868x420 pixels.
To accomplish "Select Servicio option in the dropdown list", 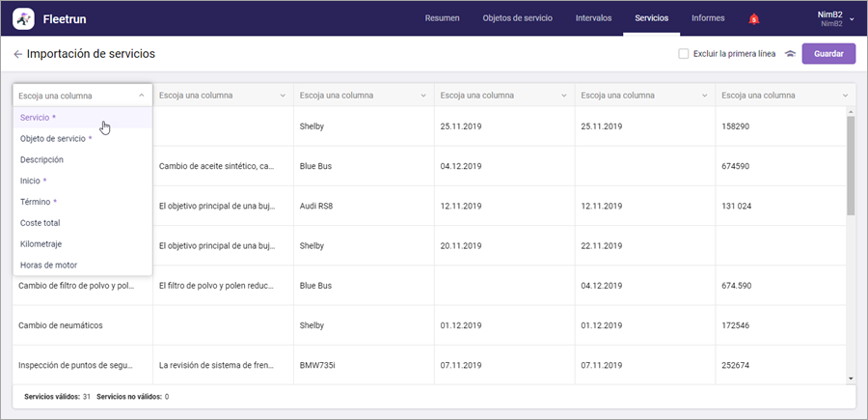I will [39, 117].
